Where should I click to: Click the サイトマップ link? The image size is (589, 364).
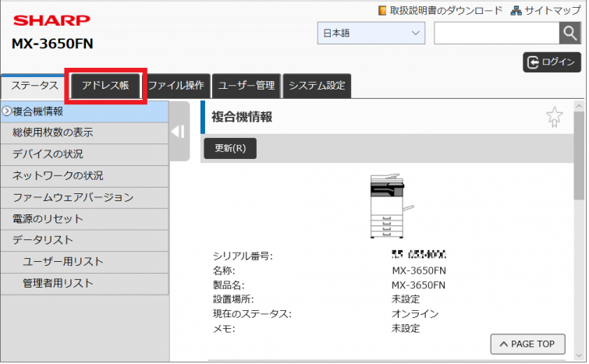tap(552, 10)
